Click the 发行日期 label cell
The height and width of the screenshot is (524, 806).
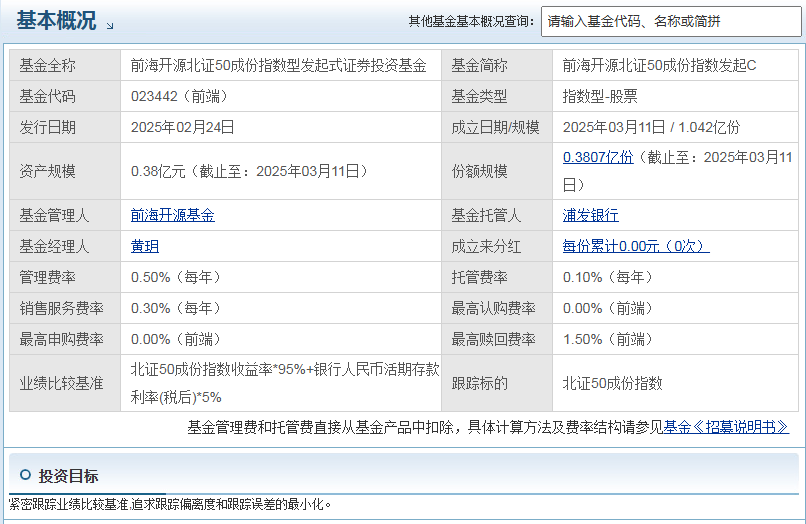(65, 127)
